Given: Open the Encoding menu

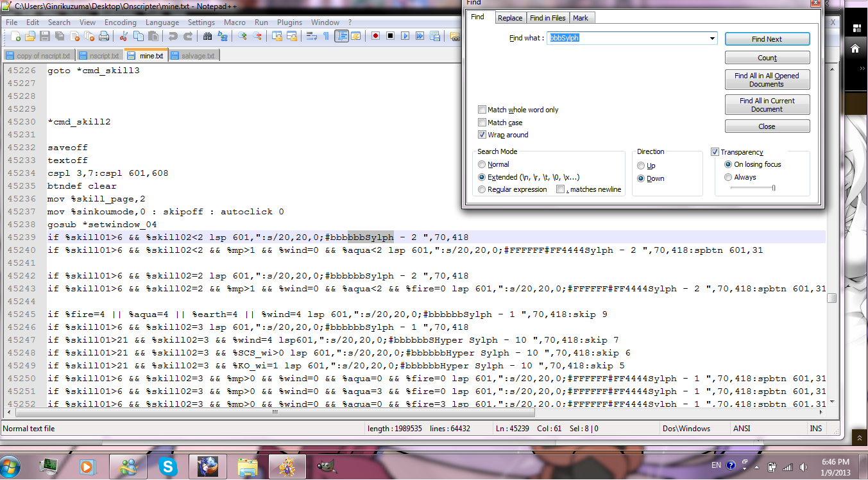Looking at the screenshot, I should pos(121,22).
